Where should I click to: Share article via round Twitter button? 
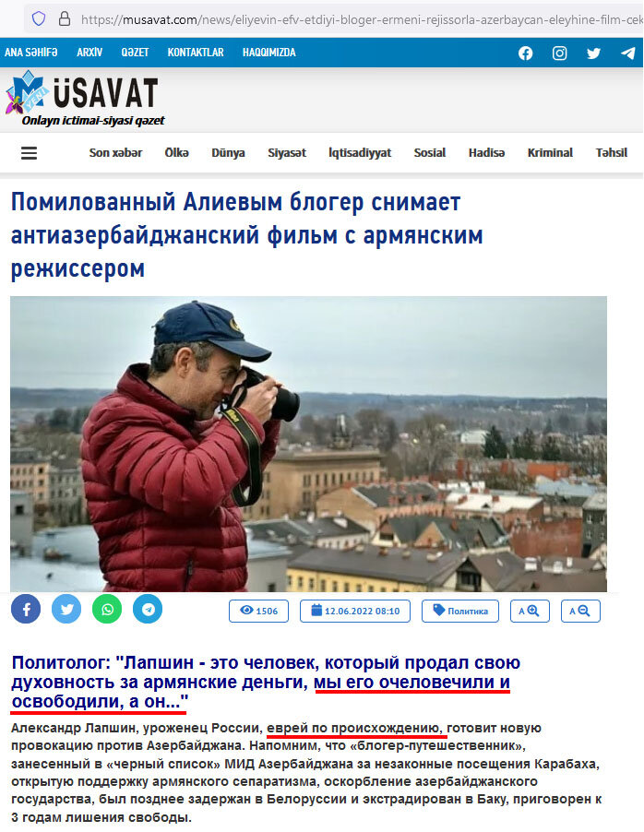[x=66, y=609]
